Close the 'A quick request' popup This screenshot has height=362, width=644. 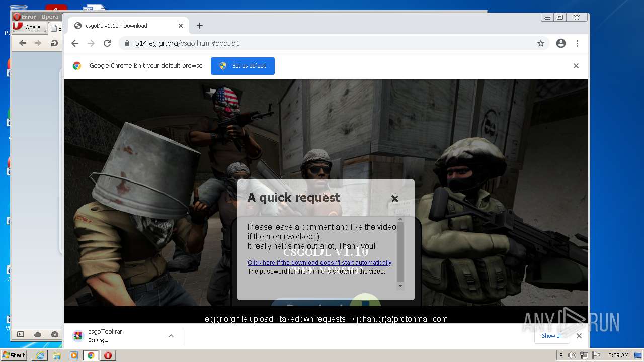(395, 199)
